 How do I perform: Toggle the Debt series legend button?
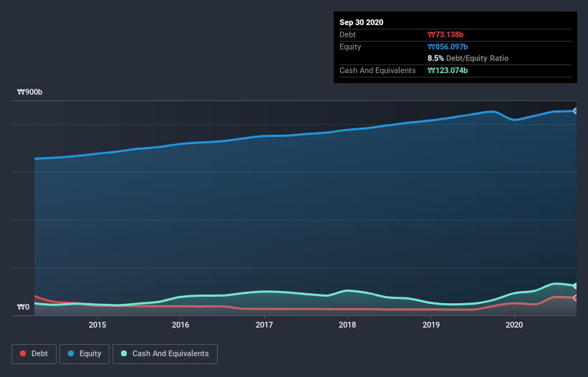pyautogui.click(x=34, y=354)
